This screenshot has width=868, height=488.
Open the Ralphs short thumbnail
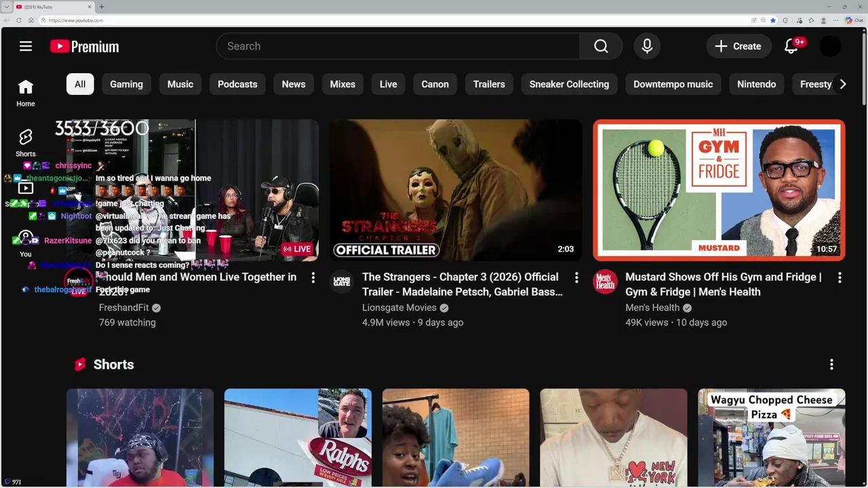[298, 438]
